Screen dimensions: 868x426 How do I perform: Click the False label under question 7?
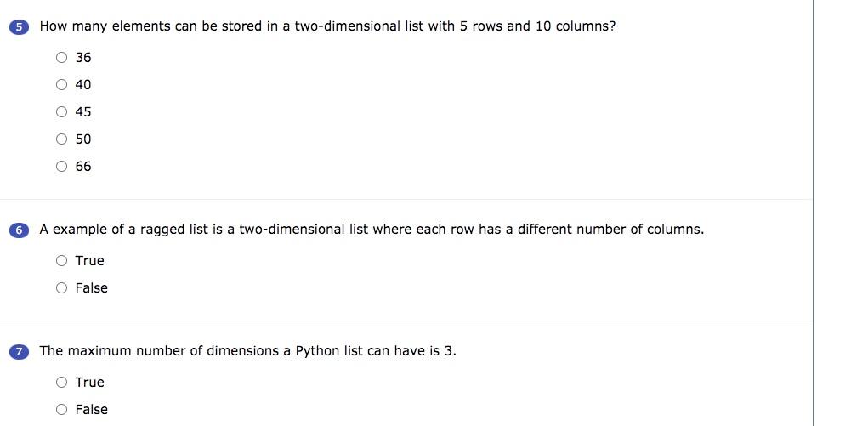coord(91,409)
